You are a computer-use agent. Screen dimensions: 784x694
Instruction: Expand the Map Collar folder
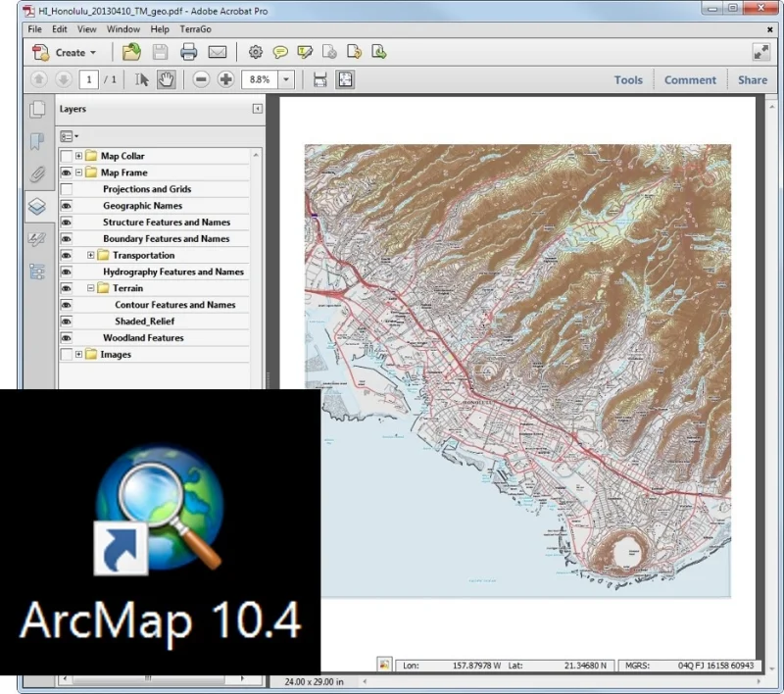coord(78,156)
